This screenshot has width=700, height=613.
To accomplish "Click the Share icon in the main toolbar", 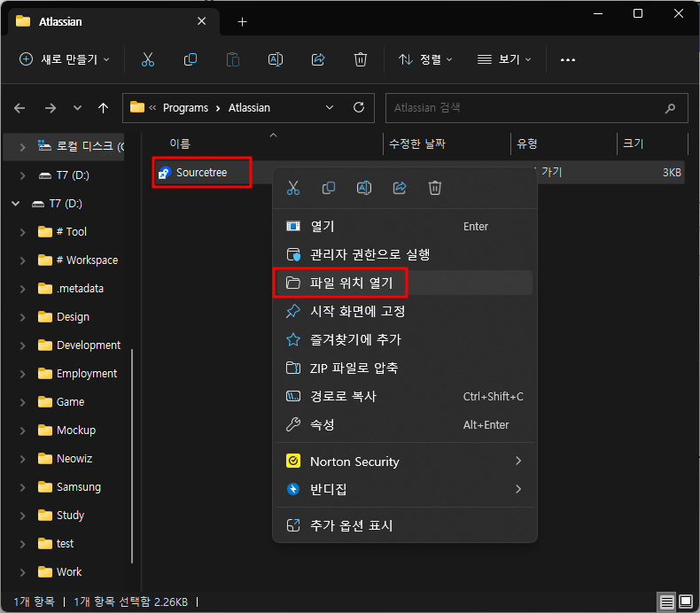I will 318,59.
